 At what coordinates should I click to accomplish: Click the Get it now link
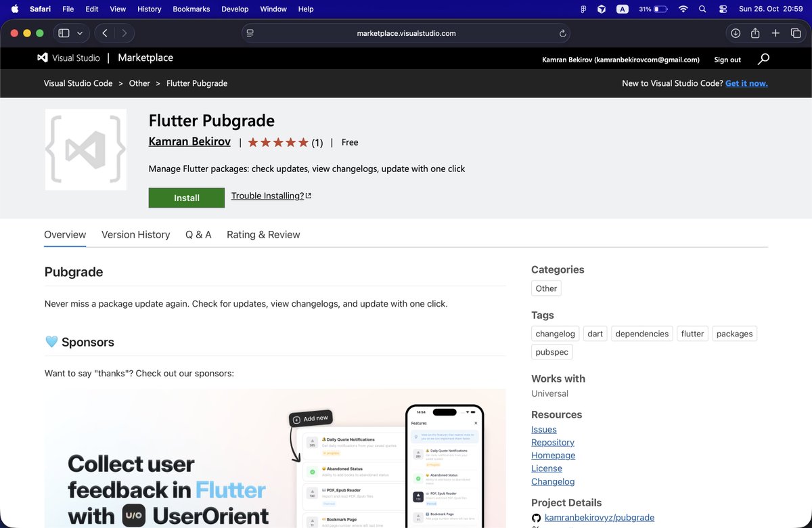coord(746,83)
